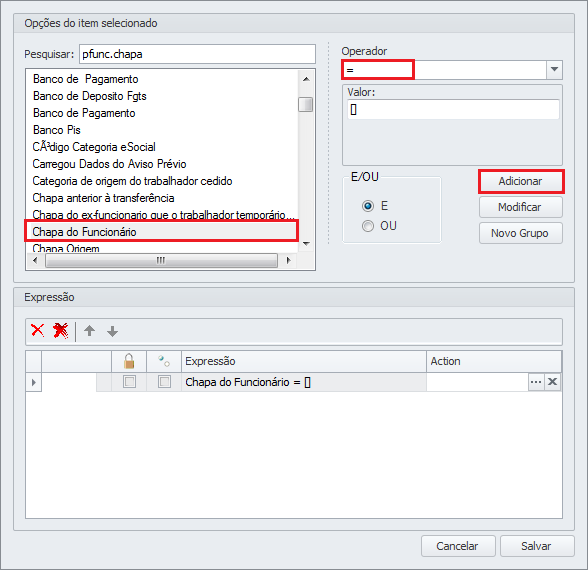Check the lock checkbox in the expression row
Image resolution: width=588 pixels, height=570 pixels.
(129, 382)
